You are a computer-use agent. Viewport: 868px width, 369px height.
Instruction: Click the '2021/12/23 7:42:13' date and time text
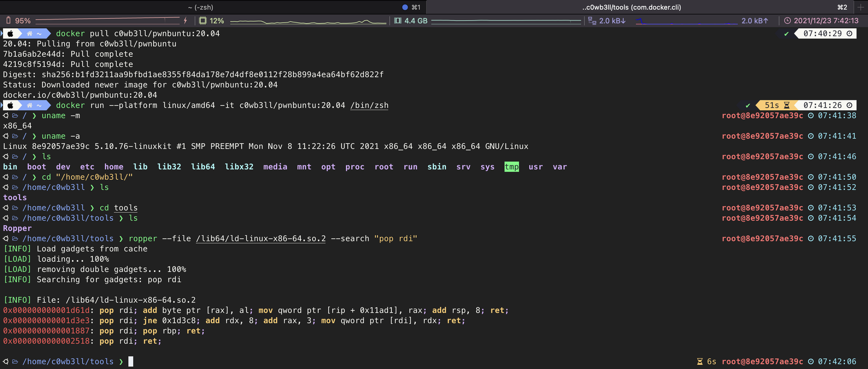(x=826, y=20)
